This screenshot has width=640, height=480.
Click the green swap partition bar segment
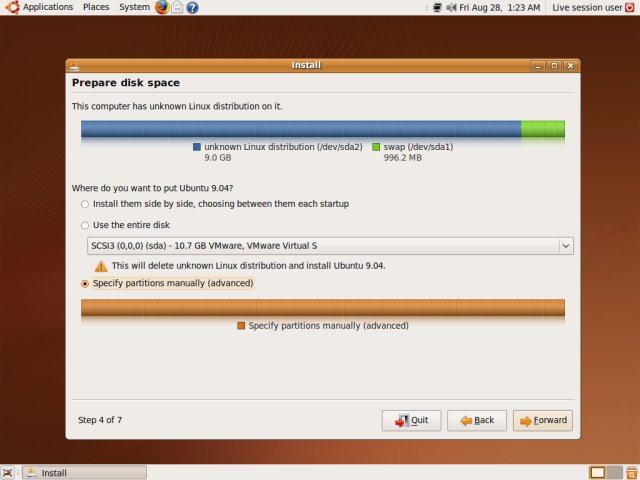click(543, 129)
